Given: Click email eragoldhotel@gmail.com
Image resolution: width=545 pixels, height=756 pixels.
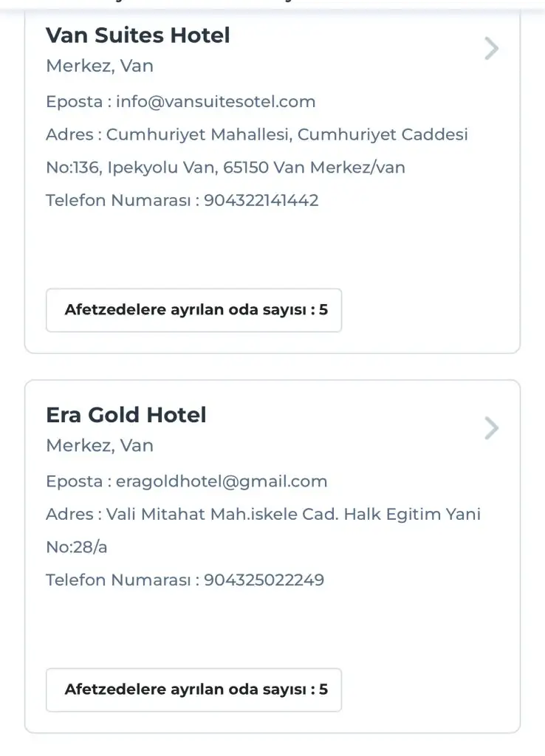Looking at the screenshot, I should pyautogui.click(x=222, y=481).
